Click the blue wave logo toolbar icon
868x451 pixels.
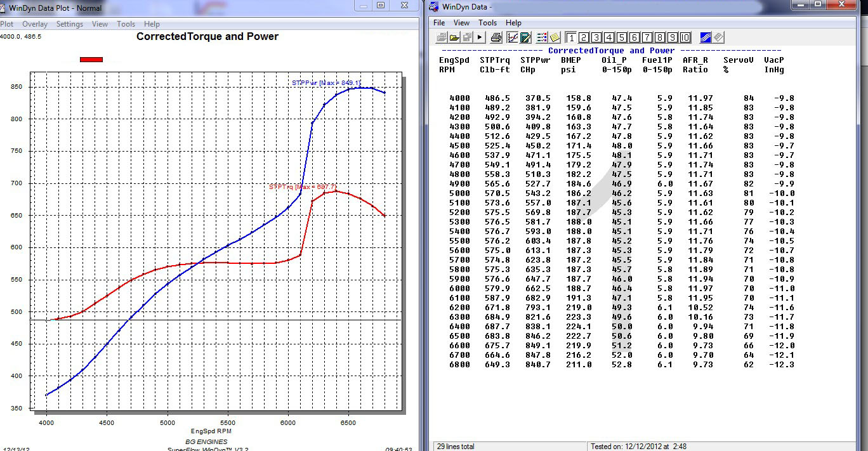(x=705, y=37)
